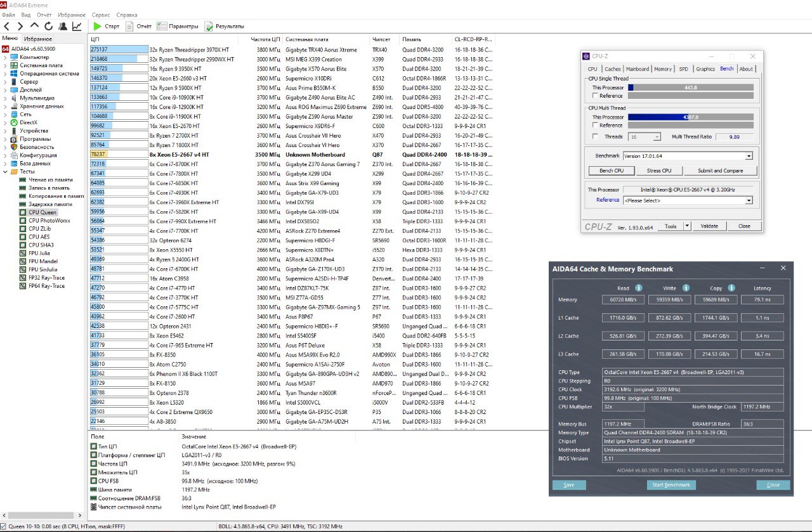Tick Reference checkbox under CPU Single Thread
The width and height of the screenshot is (812, 532).
595,96
